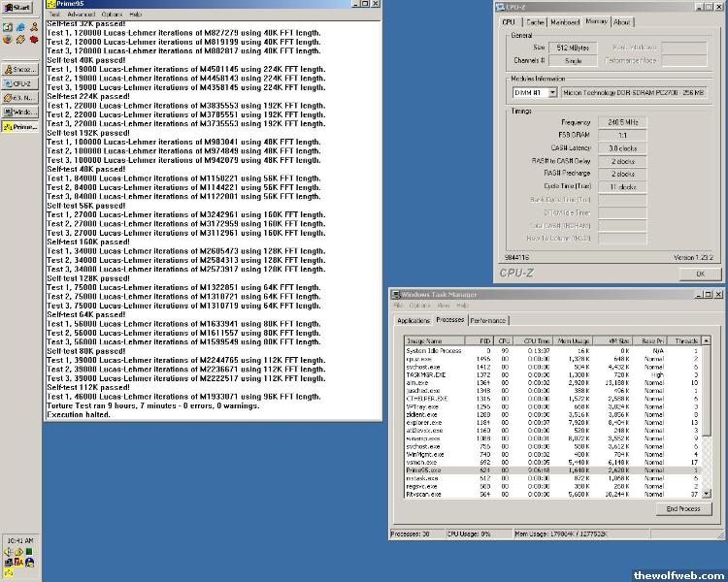Open the Test menu in Prime95

[x=54, y=15]
